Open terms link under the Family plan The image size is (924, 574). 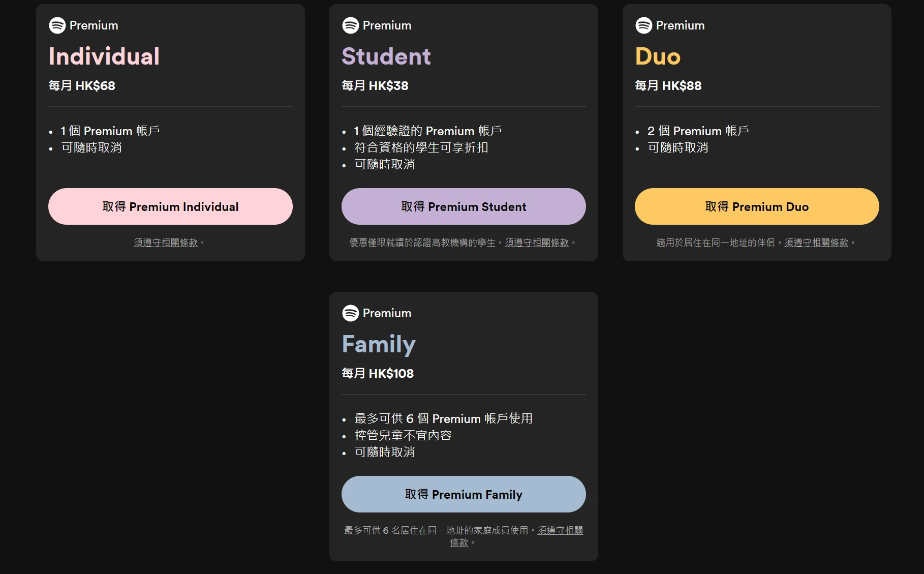560,531
